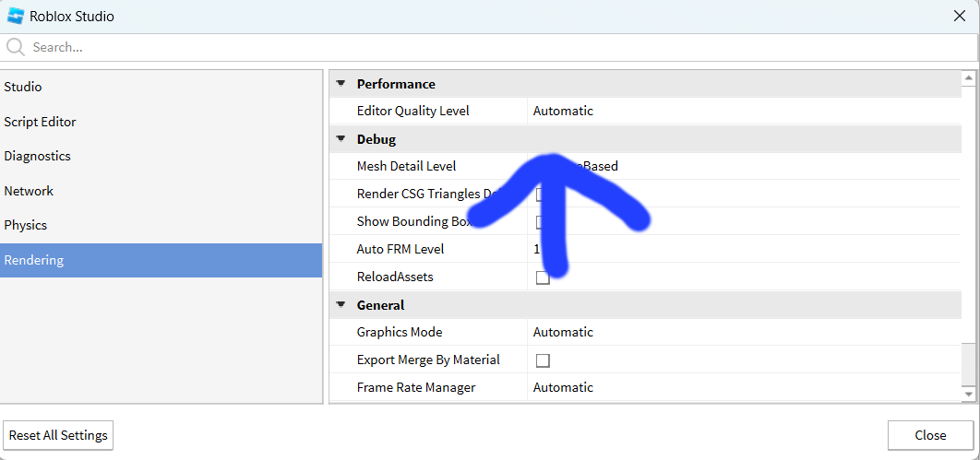Select the ReloadAssets label

coord(394,277)
